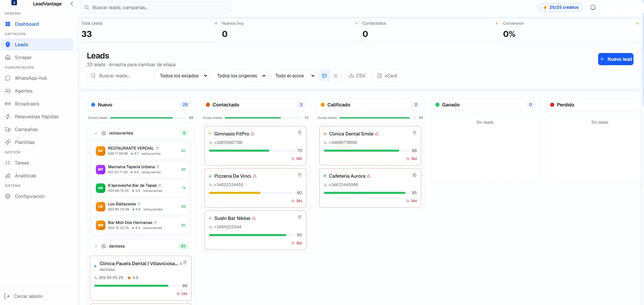The width and height of the screenshot is (644, 305).
Task: Open Scraper in the sidebar
Action: point(37,57)
